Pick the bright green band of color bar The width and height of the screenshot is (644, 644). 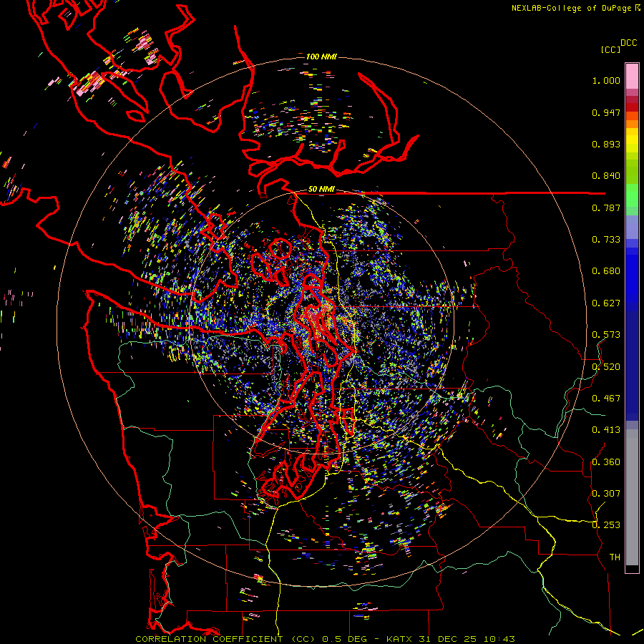[632, 195]
